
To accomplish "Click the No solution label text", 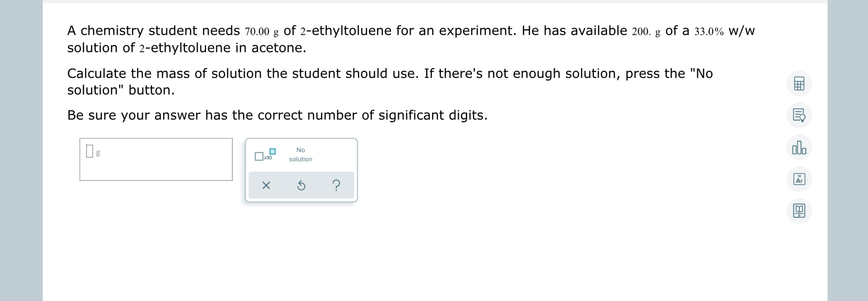I will point(300,154).
